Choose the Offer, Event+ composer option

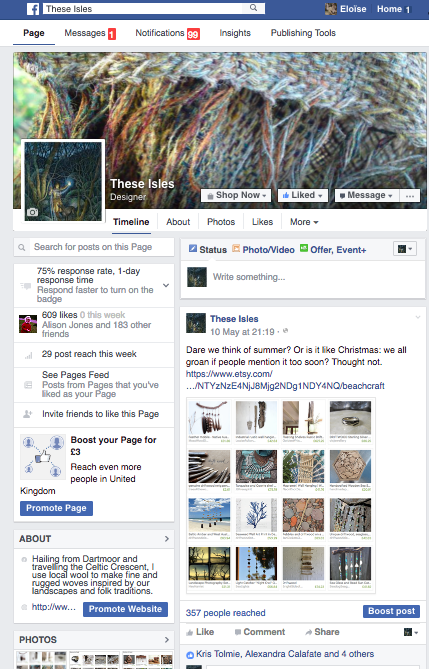(333, 250)
